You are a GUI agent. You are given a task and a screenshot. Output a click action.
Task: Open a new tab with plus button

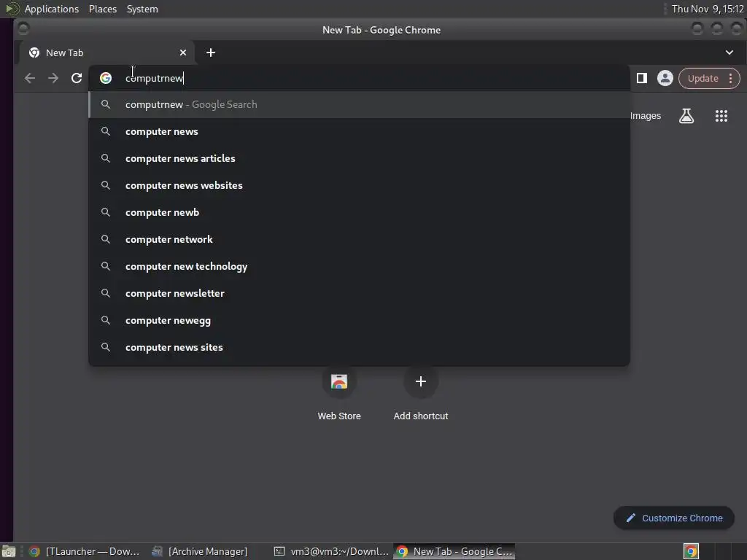point(211,52)
